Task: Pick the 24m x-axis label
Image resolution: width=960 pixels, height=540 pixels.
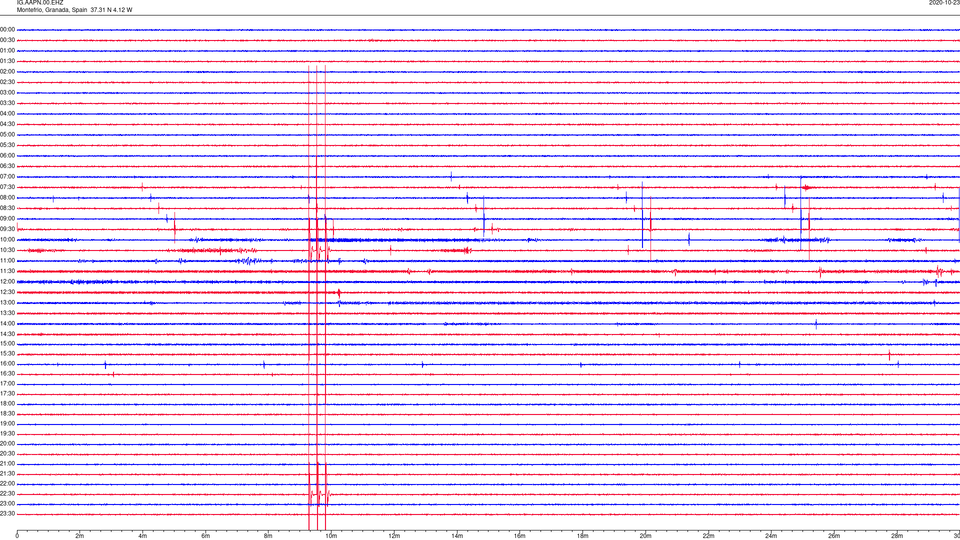Action: tap(771, 536)
